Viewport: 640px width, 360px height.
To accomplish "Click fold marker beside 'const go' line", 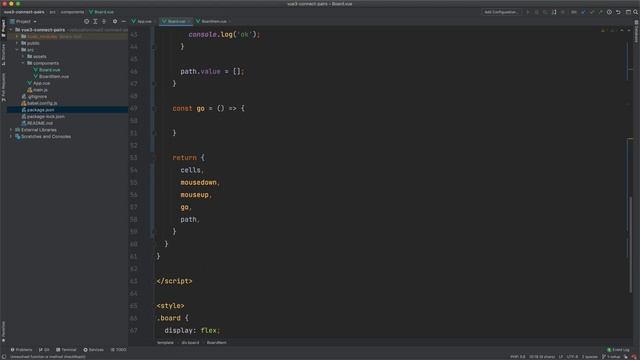I will pyautogui.click(x=154, y=109).
